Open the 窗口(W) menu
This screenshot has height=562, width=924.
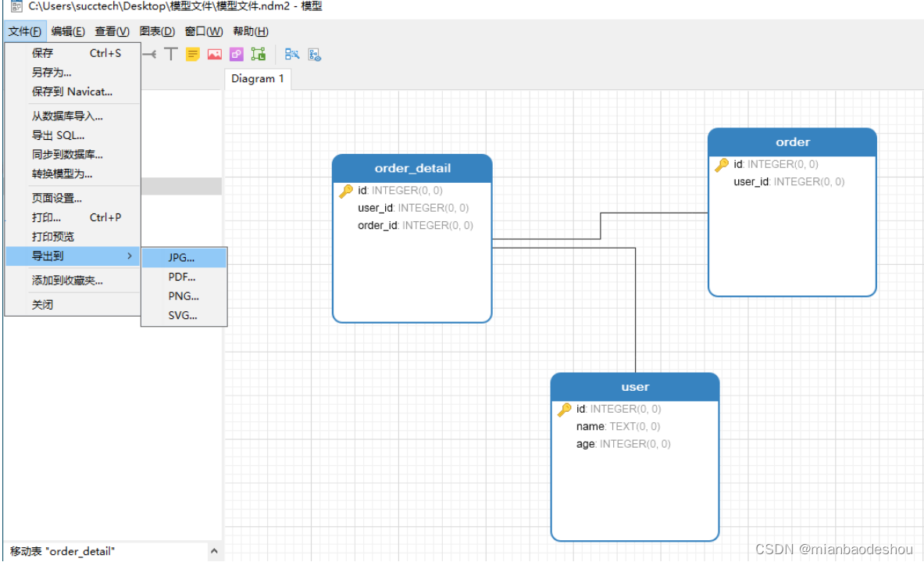[x=203, y=31]
